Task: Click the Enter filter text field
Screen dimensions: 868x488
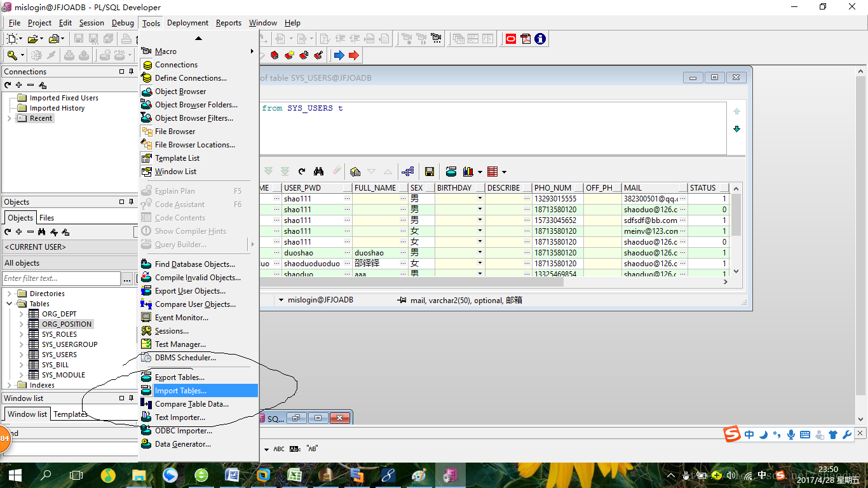Action: point(61,278)
